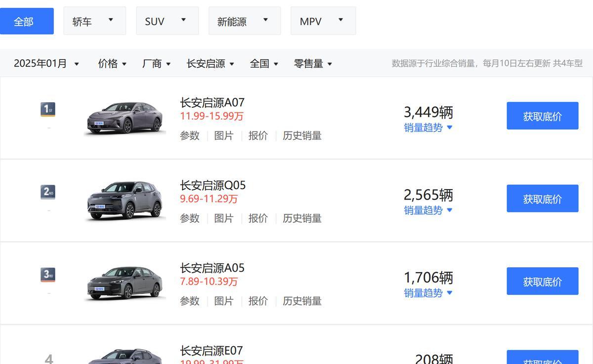The image size is (593, 364).
Task: Click the first-place rank badge icon
Action: tap(47, 109)
